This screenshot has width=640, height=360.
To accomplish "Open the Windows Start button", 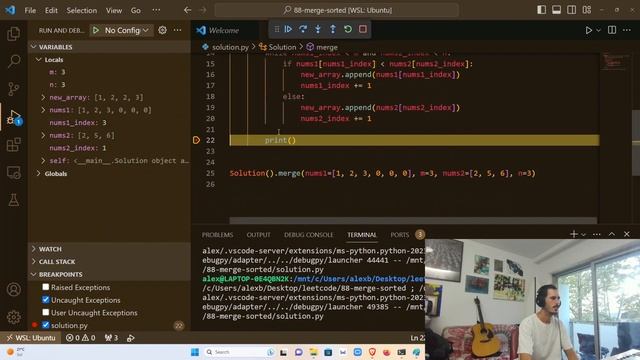I will 195,352.
